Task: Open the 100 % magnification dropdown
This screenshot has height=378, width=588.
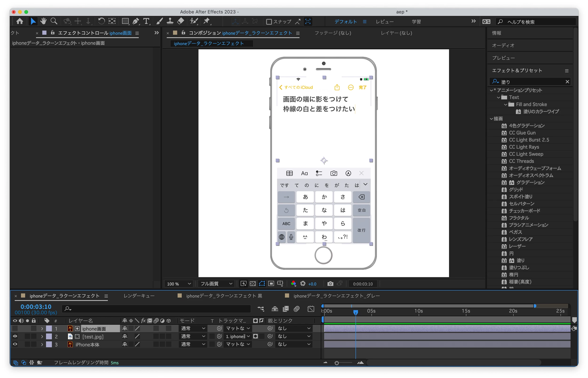Action: [179, 284]
